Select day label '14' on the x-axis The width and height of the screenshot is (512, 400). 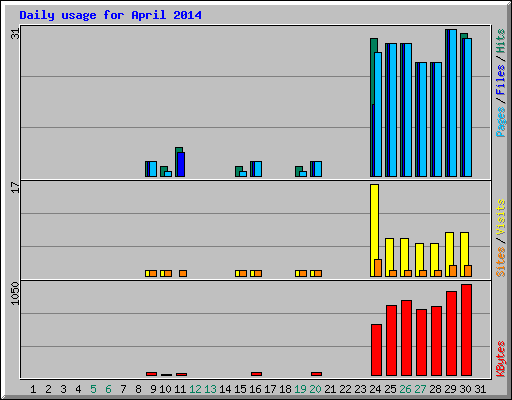pyautogui.click(x=225, y=389)
